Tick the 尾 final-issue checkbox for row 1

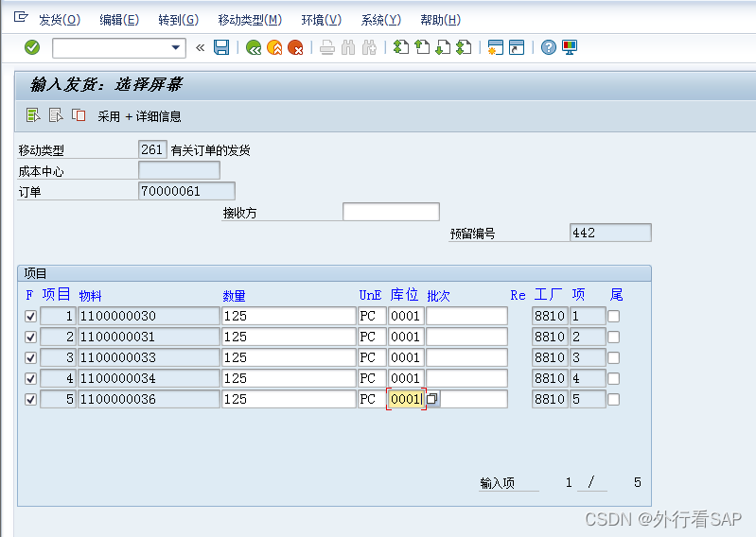(613, 317)
